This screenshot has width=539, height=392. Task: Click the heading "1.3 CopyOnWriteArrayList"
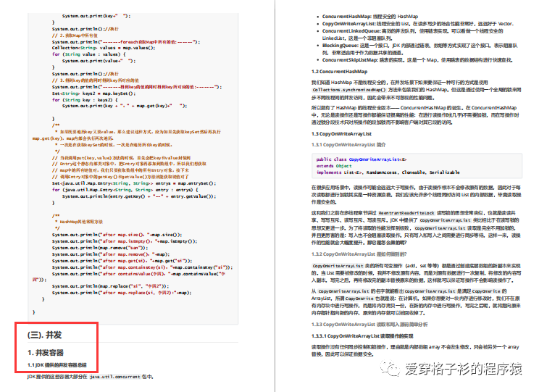click(341, 134)
